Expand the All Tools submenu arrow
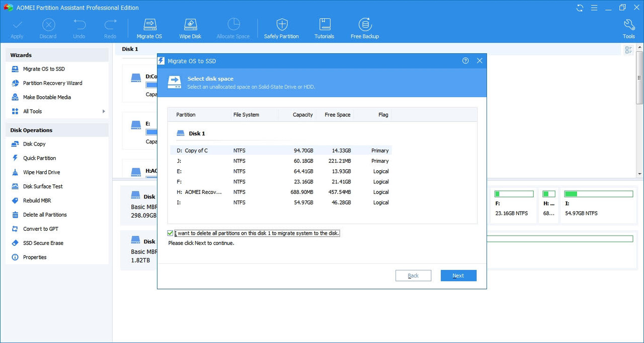Viewport: 644px width, 343px height. pos(104,111)
